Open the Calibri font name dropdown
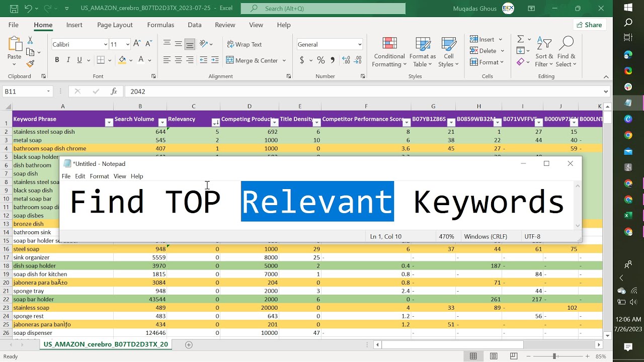The height and width of the screenshot is (362, 644). tap(106, 44)
